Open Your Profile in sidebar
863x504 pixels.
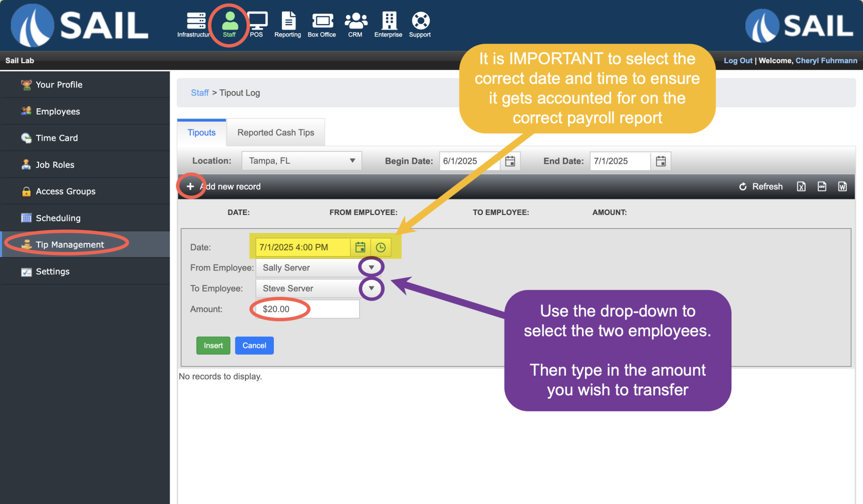coord(85,85)
